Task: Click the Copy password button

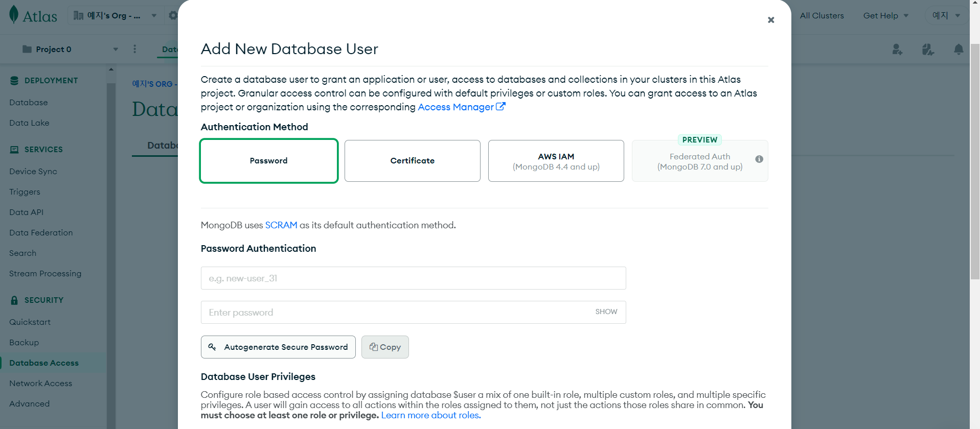Action: click(x=385, y=347)
